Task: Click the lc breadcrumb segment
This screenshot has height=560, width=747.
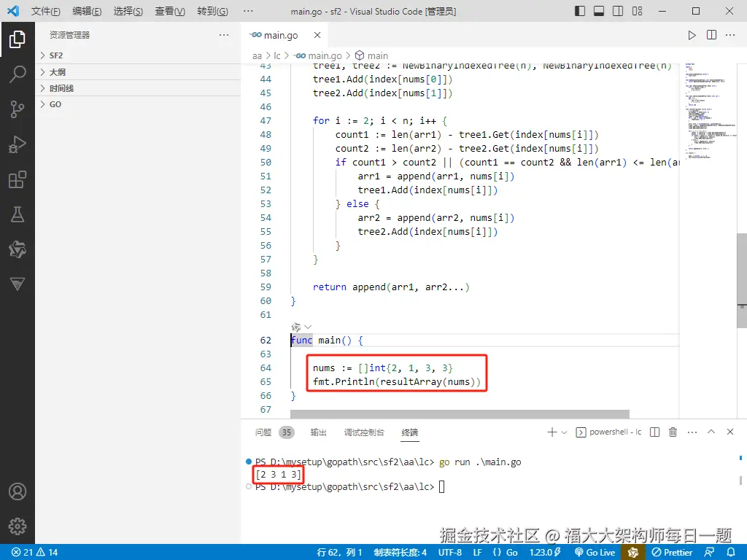Action: point(276,55)
